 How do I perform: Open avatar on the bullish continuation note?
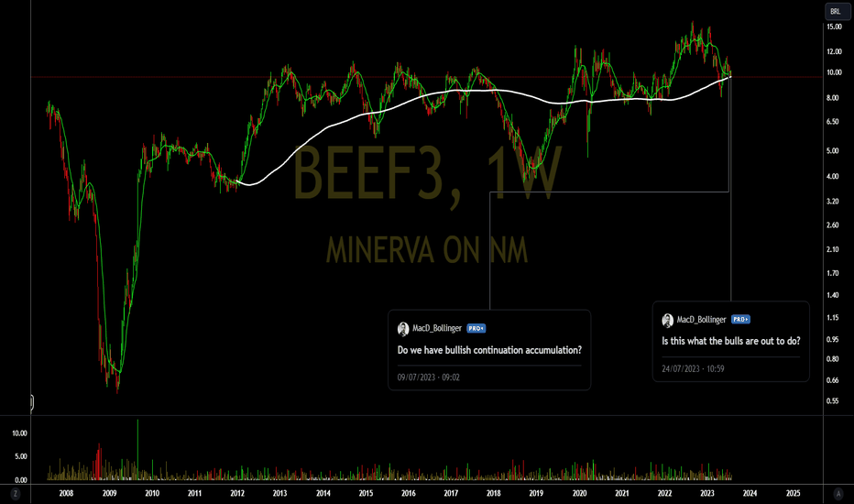click(x=403, y=329)
